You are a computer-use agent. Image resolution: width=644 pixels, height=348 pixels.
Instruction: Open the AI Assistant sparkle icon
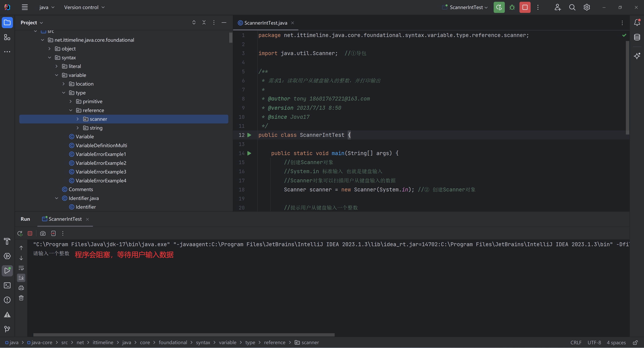pyautogui.click(x=637, y=56)
